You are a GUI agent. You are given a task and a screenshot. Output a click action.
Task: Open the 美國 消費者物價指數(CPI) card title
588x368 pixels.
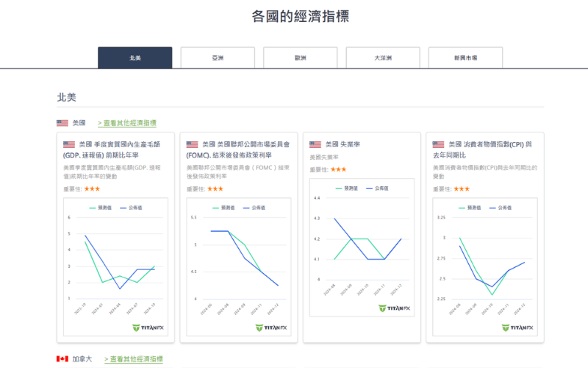click(482, 149)
